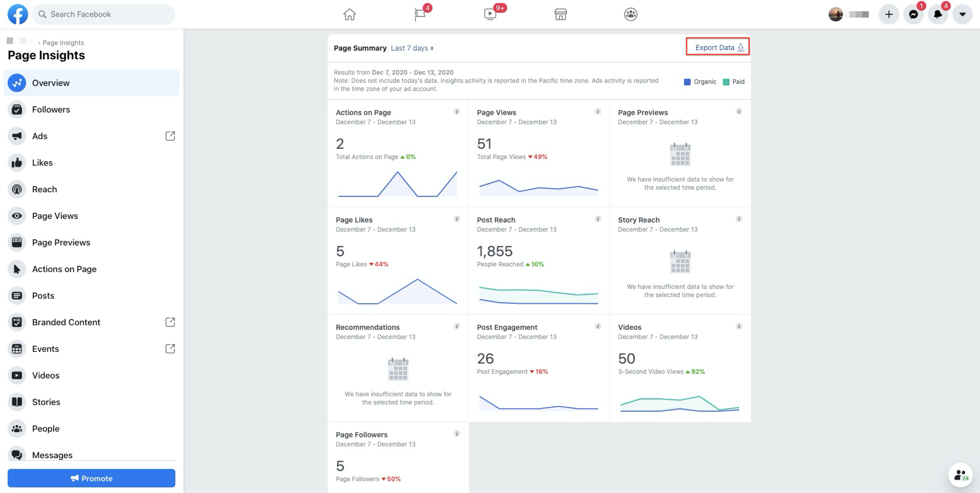980x493 pixels.
Task: Open the Actions on Page card title
Action: point(363,113)
